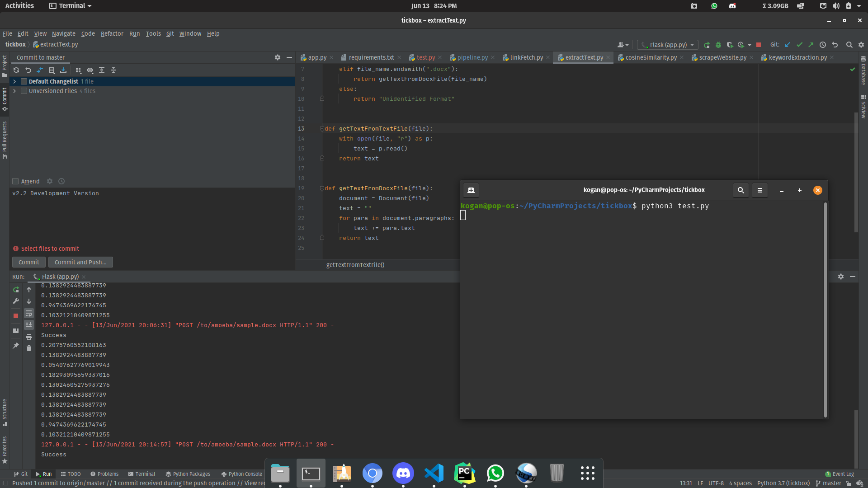Click the Refresh icon in the Commit toolbar
The image size is (868, 488).
pos(16,70)
